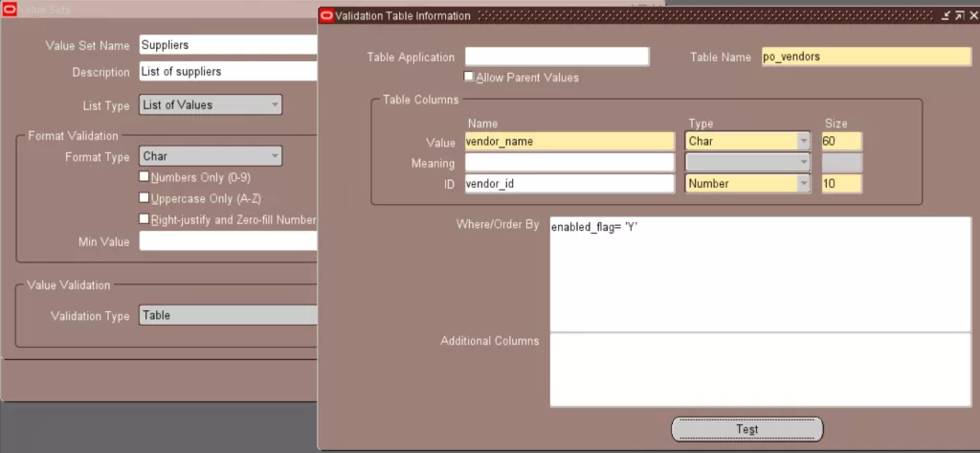Click the Oracle icon in Validation Table title bar
Screen dimensions: 980x453
pos(326,15)
